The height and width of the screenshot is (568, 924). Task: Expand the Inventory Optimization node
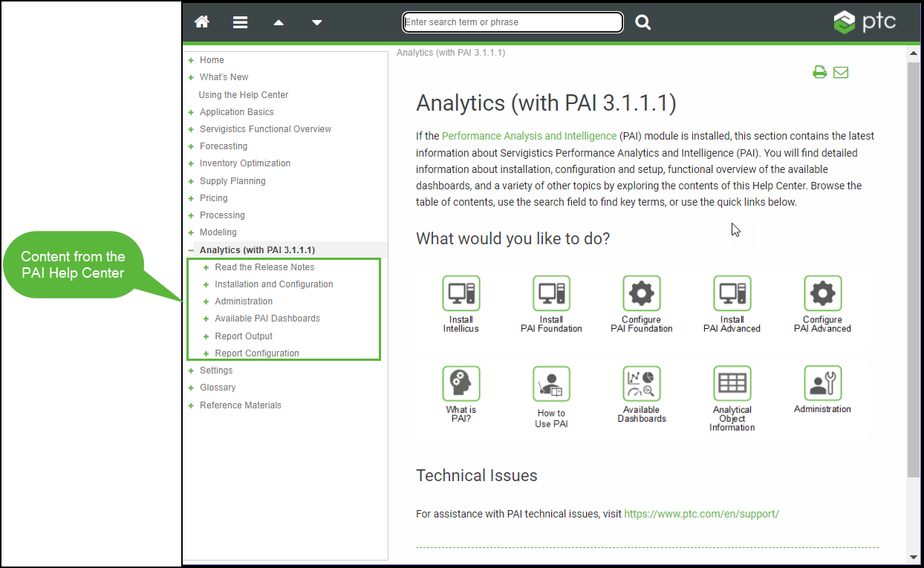[x=191, y=163]
